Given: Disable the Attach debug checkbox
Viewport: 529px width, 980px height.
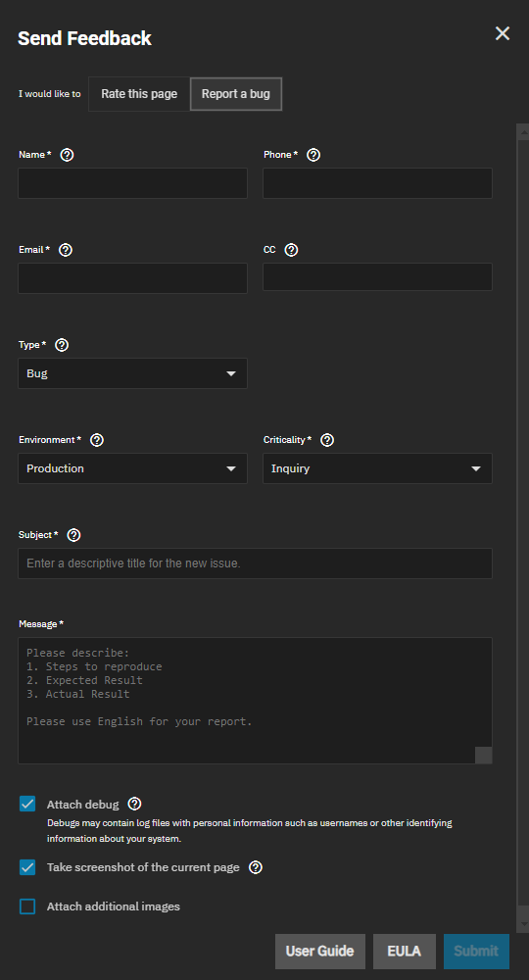Looking at the screenshot, I should 27,804.
